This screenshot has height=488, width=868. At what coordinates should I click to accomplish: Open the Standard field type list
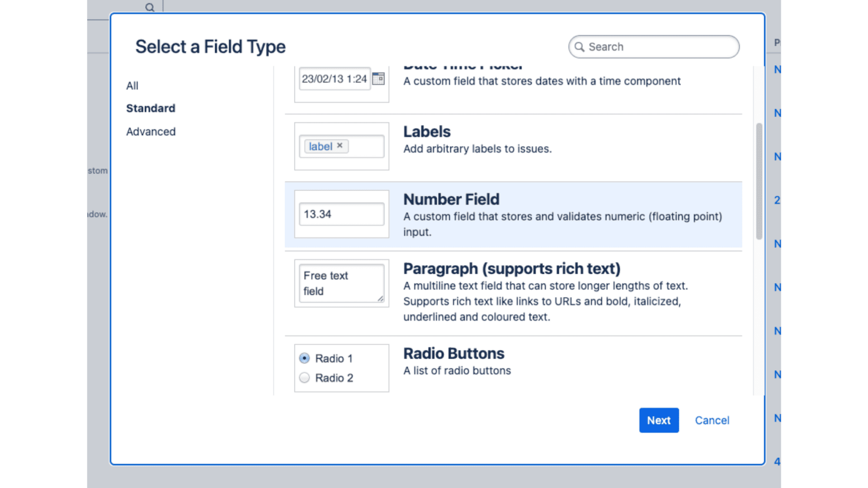(x=151, y=108)
